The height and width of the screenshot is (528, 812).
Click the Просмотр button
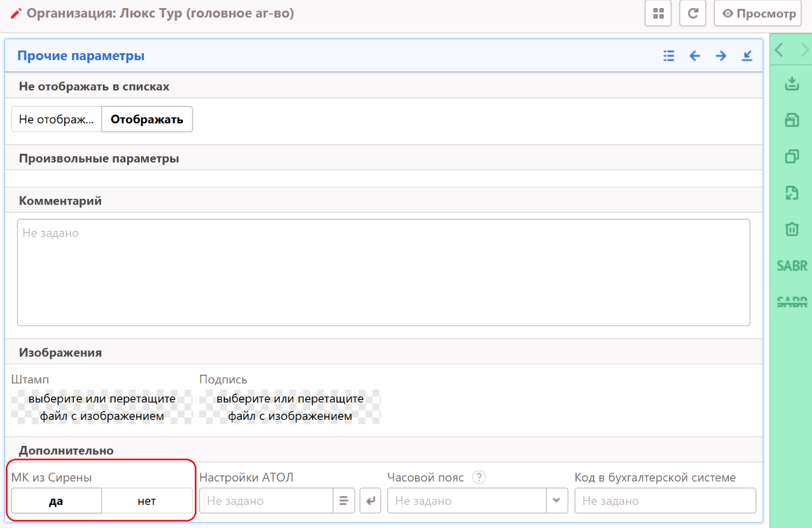pyautogui.click(x=758, y=13)
